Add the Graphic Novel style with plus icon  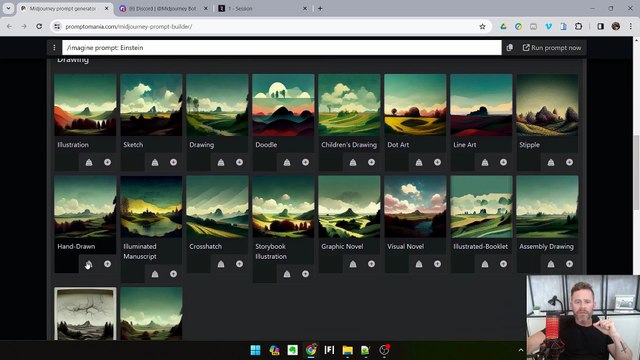(x=371, y=264)
